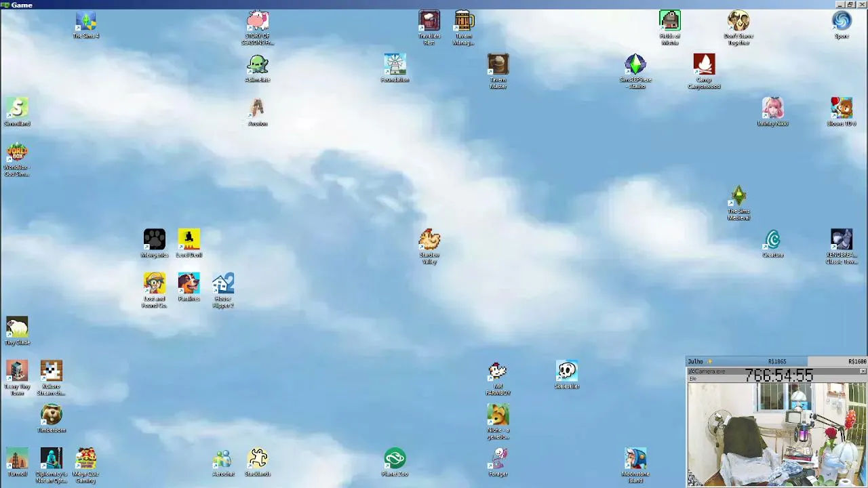Launch Tiny Glade sheep icon
Image resolution: width=868 pixels, height=488 pixels.
tap(17, 328)
